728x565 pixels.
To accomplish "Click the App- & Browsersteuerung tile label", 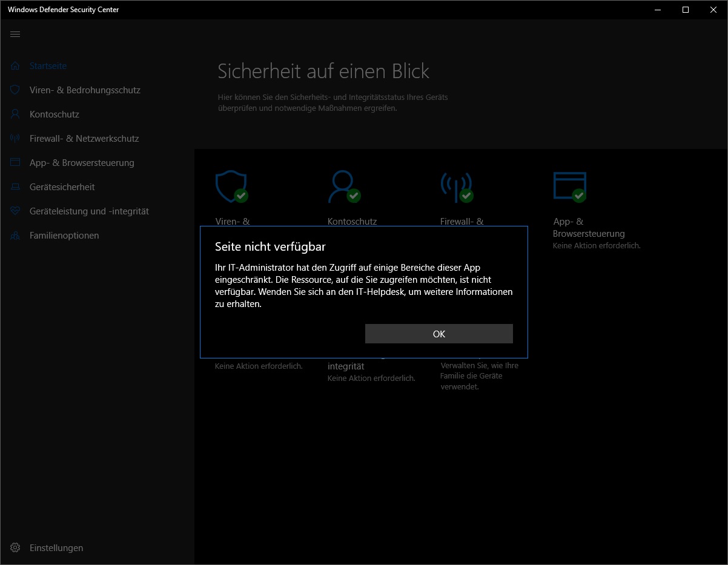I will 589,228.
